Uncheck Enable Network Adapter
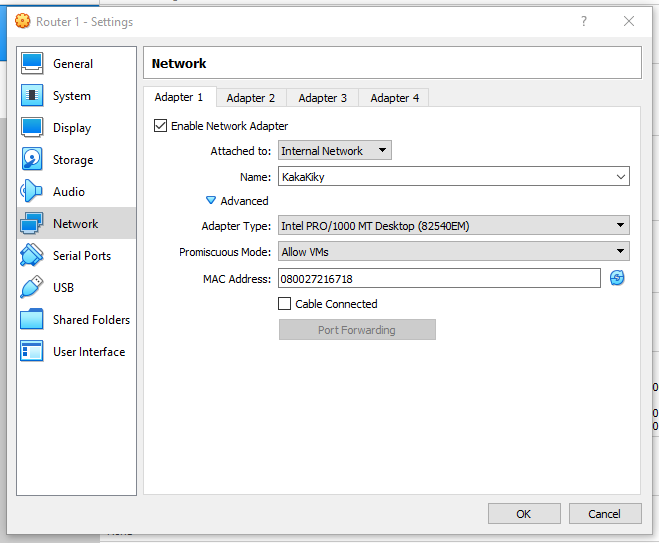Image resolution: width=659 pixels, height=543 pixels. pos(160,126)
